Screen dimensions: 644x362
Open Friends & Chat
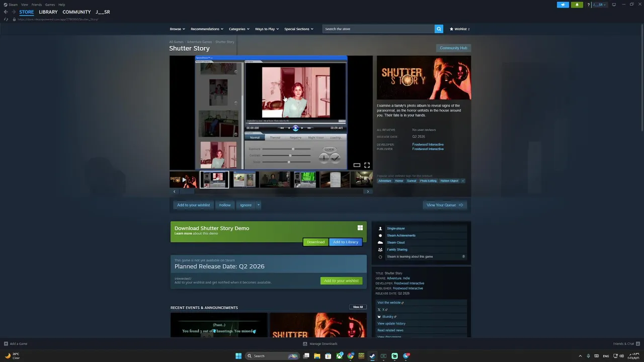coord(625,344)
